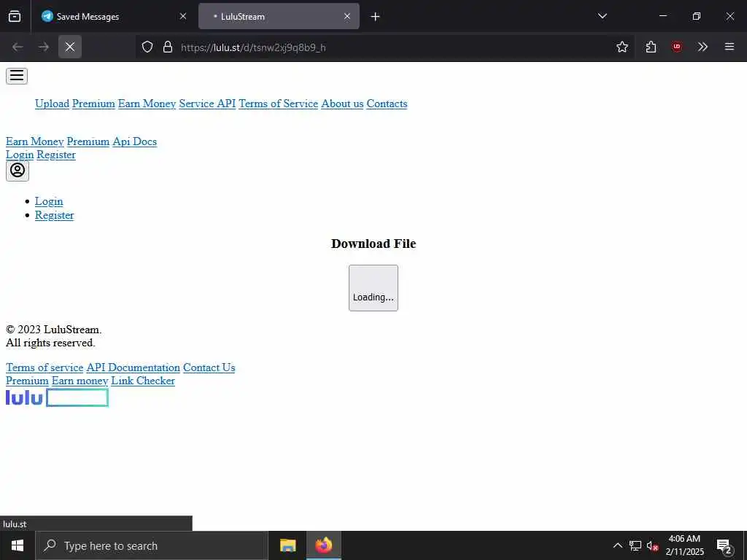Close the Saved Messages tab
The width and height of the screenshot is (747, 560).
pyautogui.click(x=183, y=16)
